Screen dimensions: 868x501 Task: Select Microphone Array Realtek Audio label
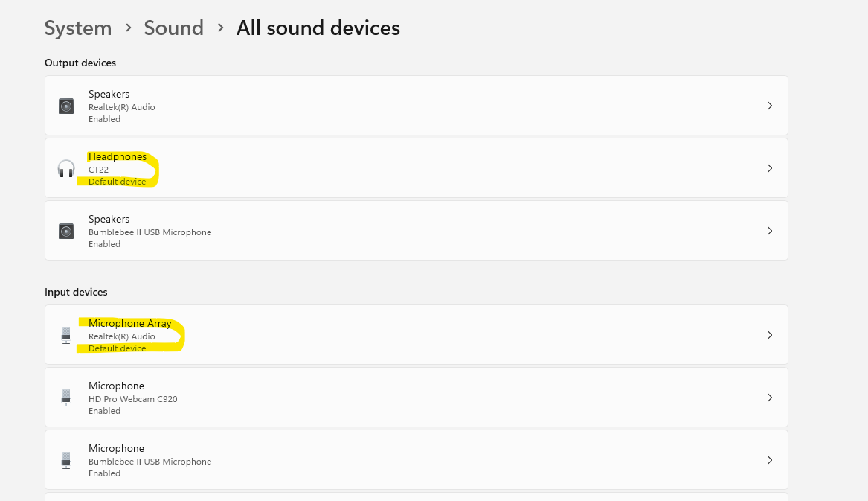click(122, 336)
